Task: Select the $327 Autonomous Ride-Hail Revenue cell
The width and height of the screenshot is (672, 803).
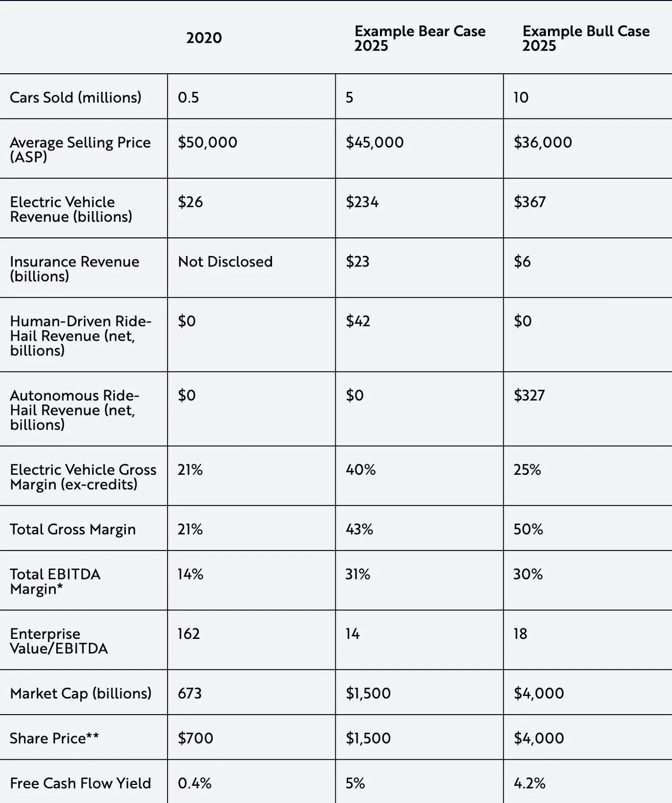Action: [529, 395]
